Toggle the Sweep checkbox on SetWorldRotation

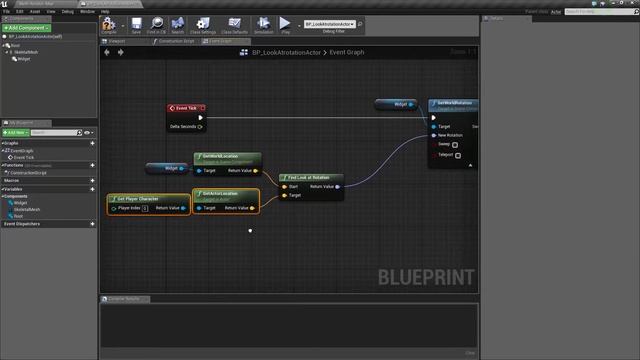[x=455, y=145]
